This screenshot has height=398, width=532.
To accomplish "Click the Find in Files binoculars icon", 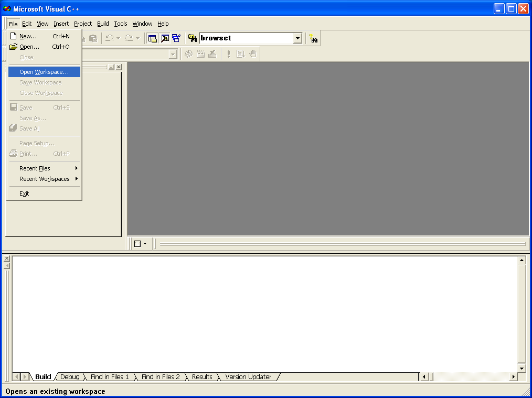I will pos(193,38).
